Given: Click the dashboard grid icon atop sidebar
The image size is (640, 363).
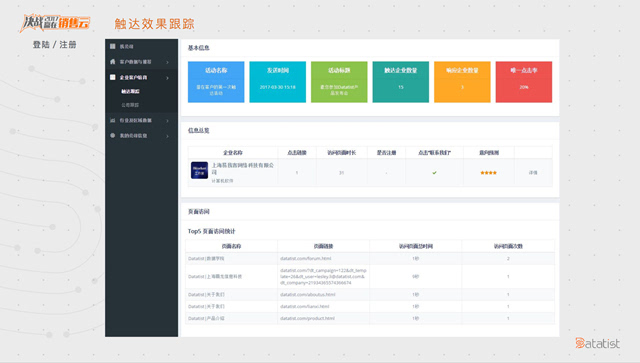Looking at the screenshot, I should (113, 46).
